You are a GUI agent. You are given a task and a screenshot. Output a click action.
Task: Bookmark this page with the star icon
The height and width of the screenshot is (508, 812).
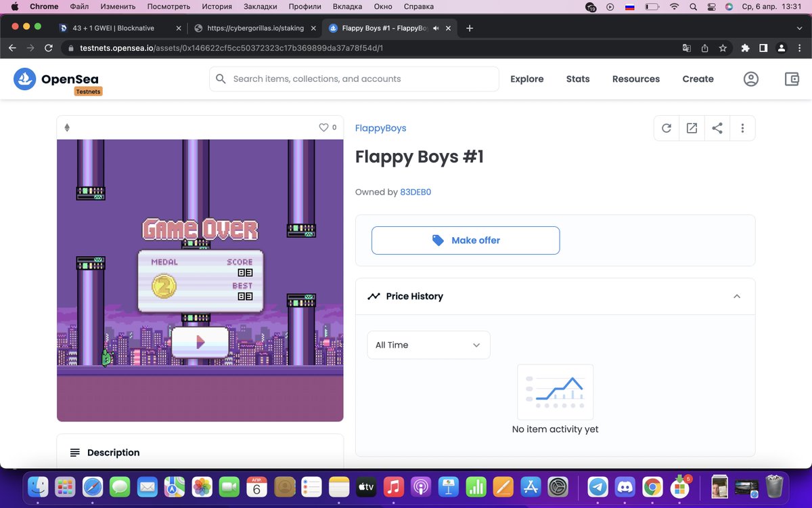coord(723,48)
